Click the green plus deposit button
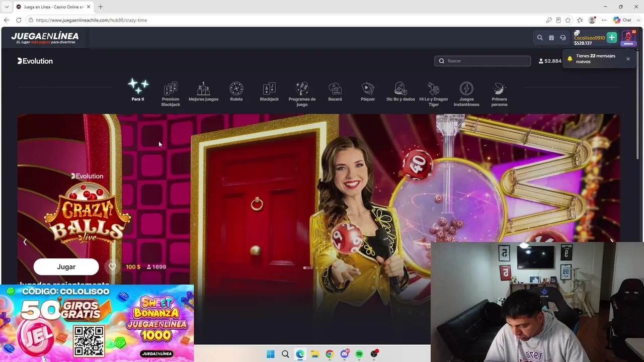This screenshot has width=644, height=362. coord(612,38)
